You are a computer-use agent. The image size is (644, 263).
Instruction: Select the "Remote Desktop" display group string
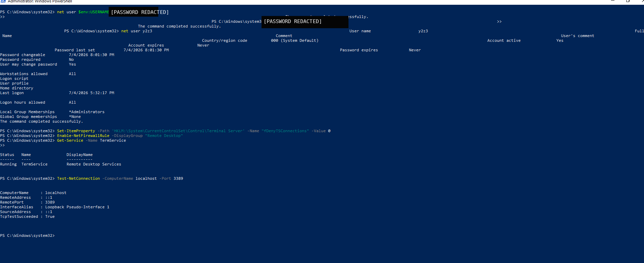(x=164, y=136)
